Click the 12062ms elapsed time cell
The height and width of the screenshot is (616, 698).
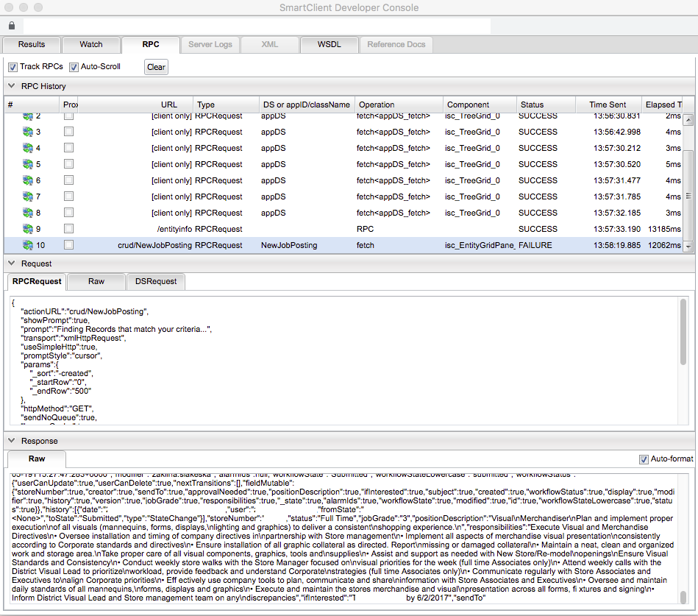tap(664, 245)
